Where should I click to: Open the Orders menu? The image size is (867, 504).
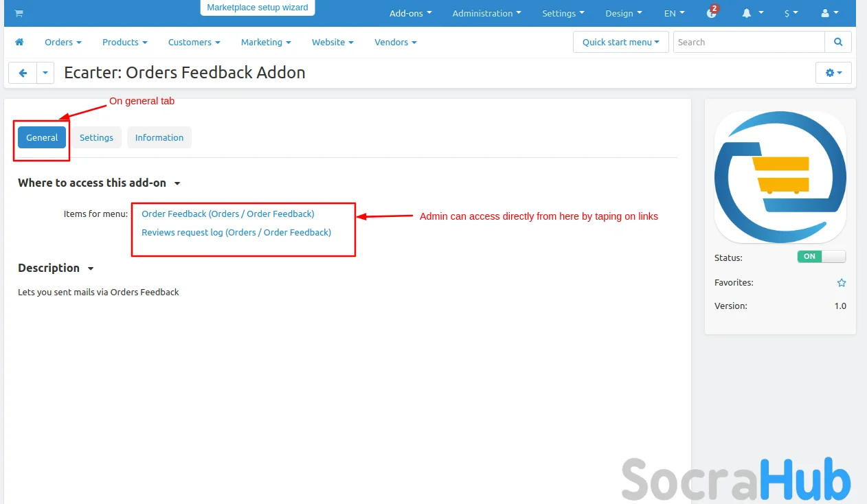63,42
